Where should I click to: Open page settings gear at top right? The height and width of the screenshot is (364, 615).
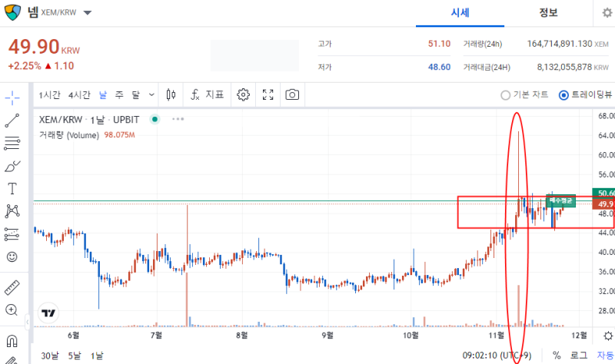pyautogui.click(x=607, y=13)
